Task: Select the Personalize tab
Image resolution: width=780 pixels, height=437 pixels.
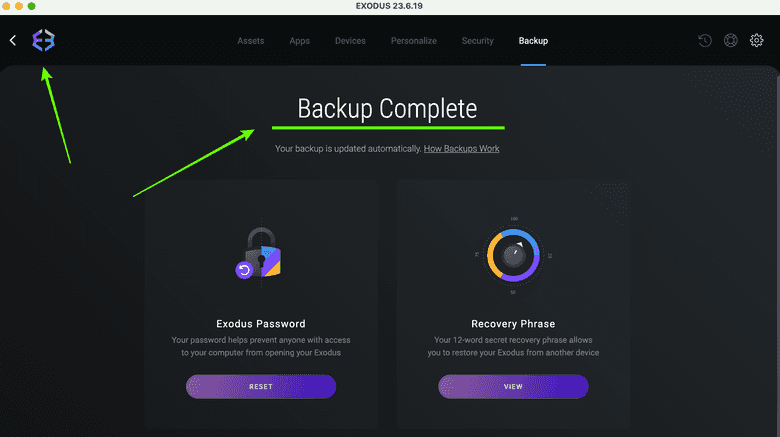Action: pyautogui.click(x=414, y=41)
